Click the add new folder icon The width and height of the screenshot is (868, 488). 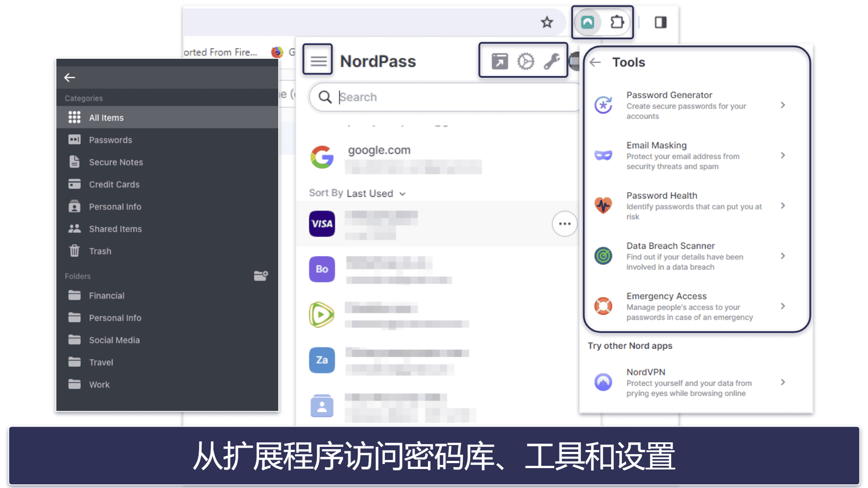(x=261, y=275)
